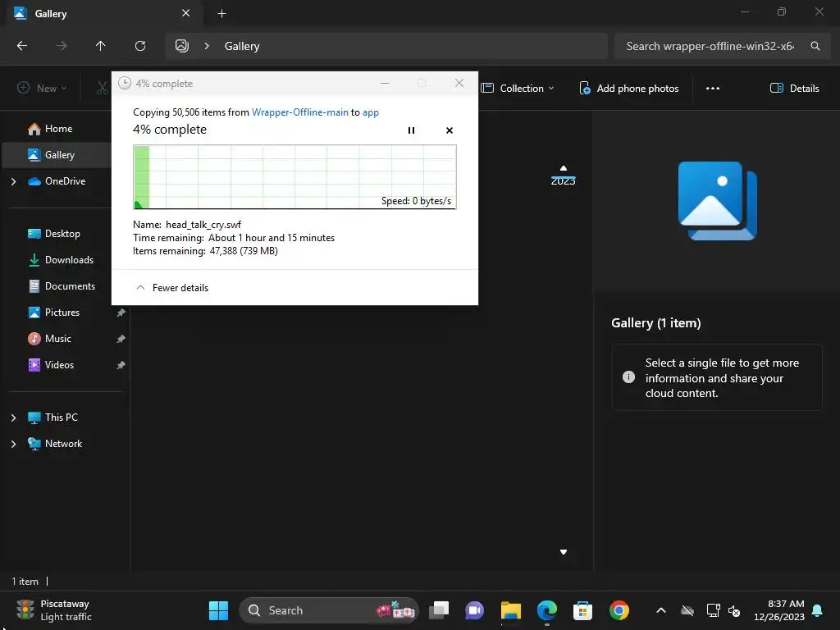
Task: Open the notification bell
Action: [x=818, y=610]
